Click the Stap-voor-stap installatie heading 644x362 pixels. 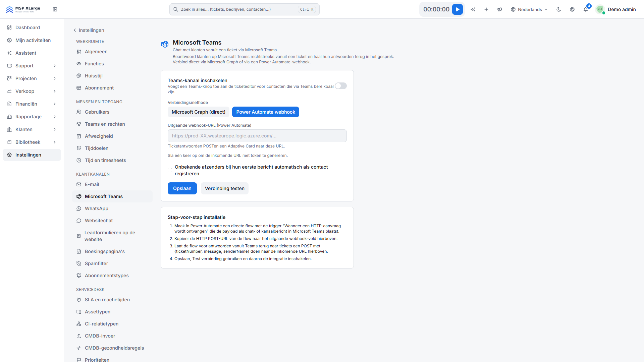pyautogui.click(x=197, y=217)
